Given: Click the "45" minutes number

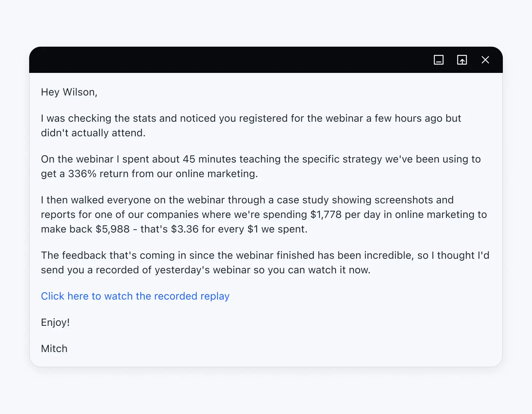Looking at the screenshot, I should click(189, 159).
